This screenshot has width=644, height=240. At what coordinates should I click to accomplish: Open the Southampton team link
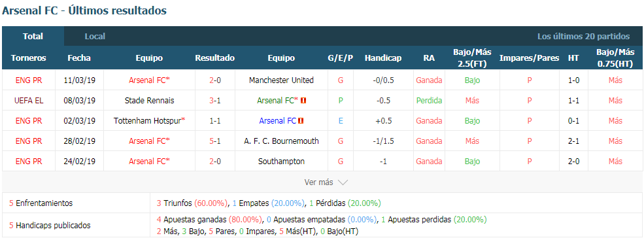tap(281, 161)
